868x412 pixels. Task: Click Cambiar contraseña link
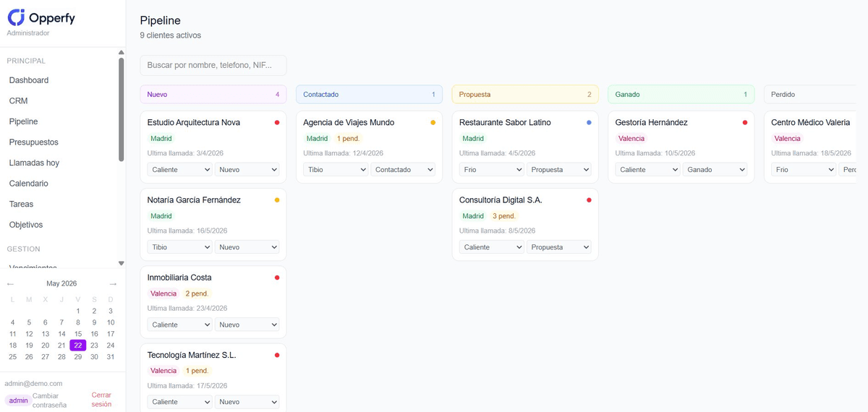pos(50,400)
